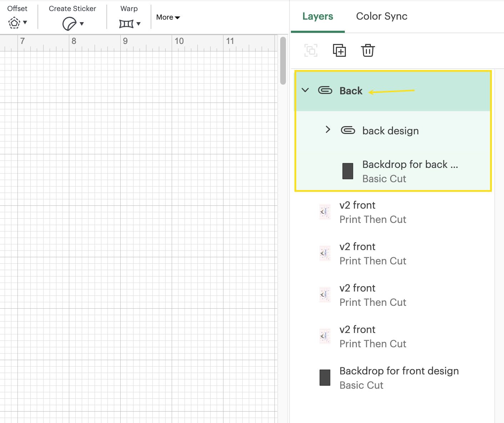This screenshot has width=504, height=423.
Task: Click 'Basic Cut' under Backdrop for back
Action: click(384, 179)
